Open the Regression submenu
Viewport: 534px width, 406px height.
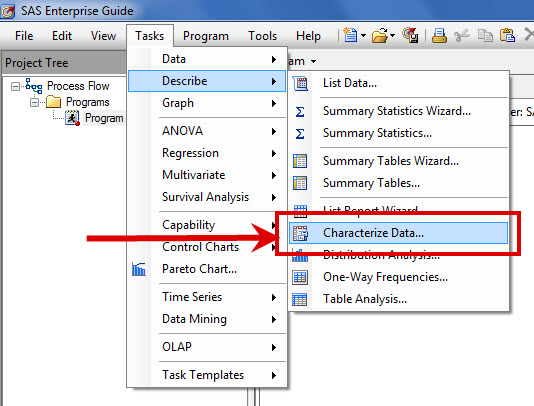coord(207,153)
